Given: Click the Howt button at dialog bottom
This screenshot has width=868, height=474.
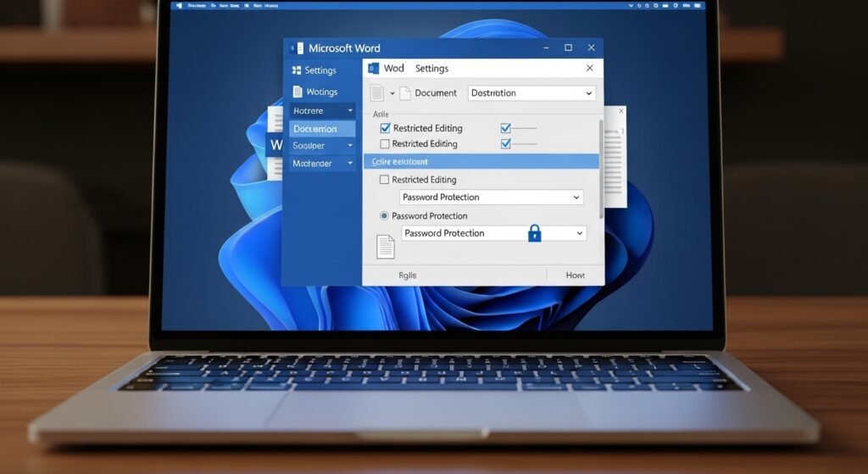Looking at the screenshot, I should (576, 276).
